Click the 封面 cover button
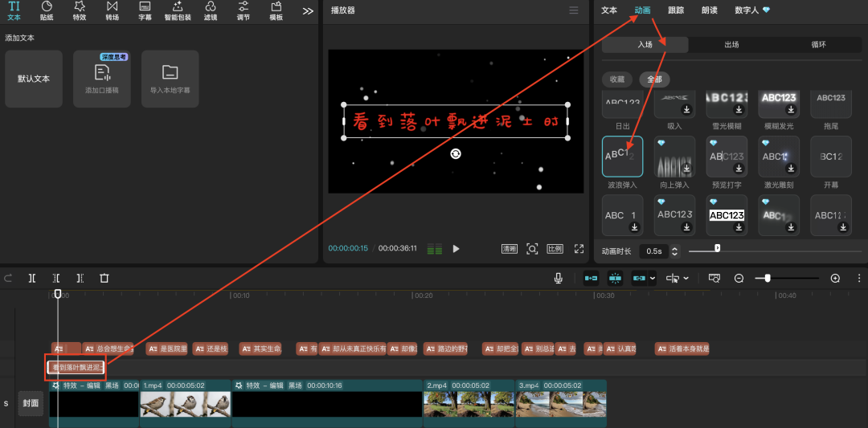Viewport: 868px width, 428px height. point(31,403)
